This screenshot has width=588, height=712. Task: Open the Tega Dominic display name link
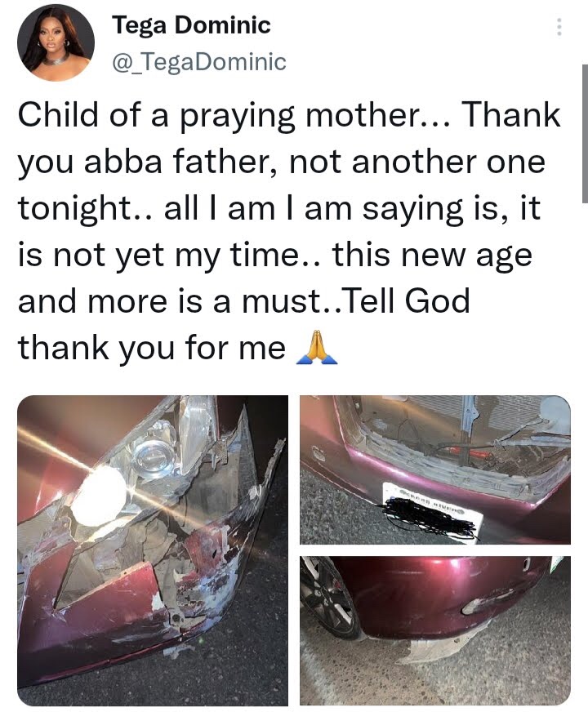(x=191, y=24)
